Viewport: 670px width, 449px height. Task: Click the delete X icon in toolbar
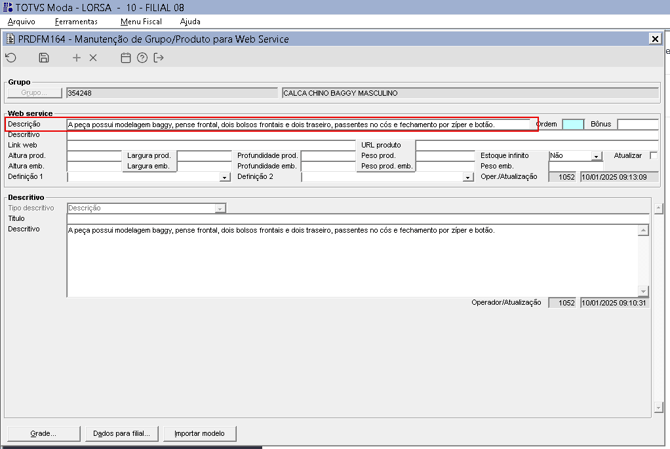coord(94,58)
